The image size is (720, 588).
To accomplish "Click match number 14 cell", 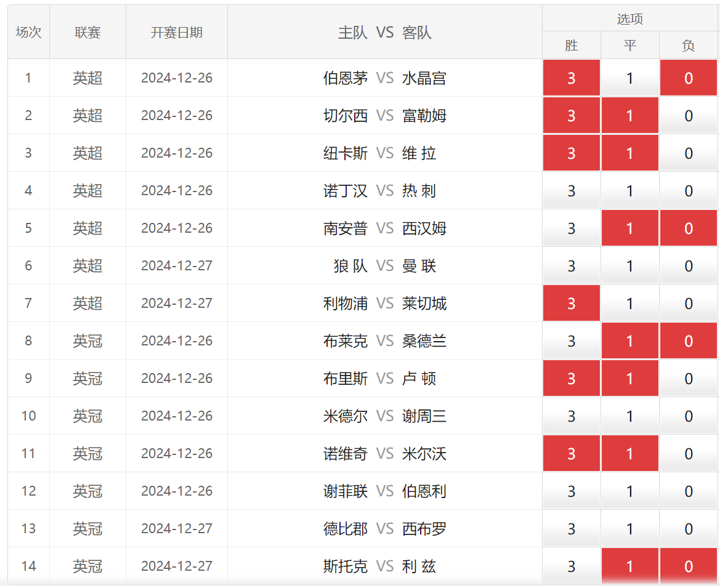I will tap(28, 566).
